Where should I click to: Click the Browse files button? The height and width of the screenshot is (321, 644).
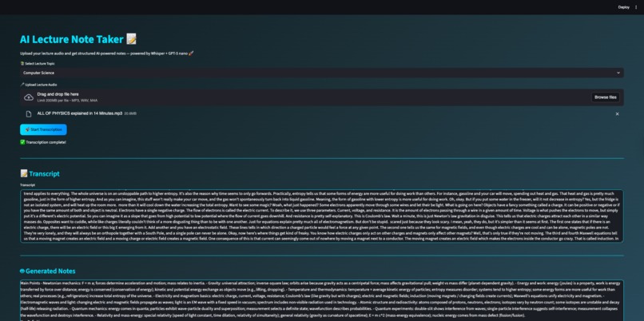(x=606, y=97)
